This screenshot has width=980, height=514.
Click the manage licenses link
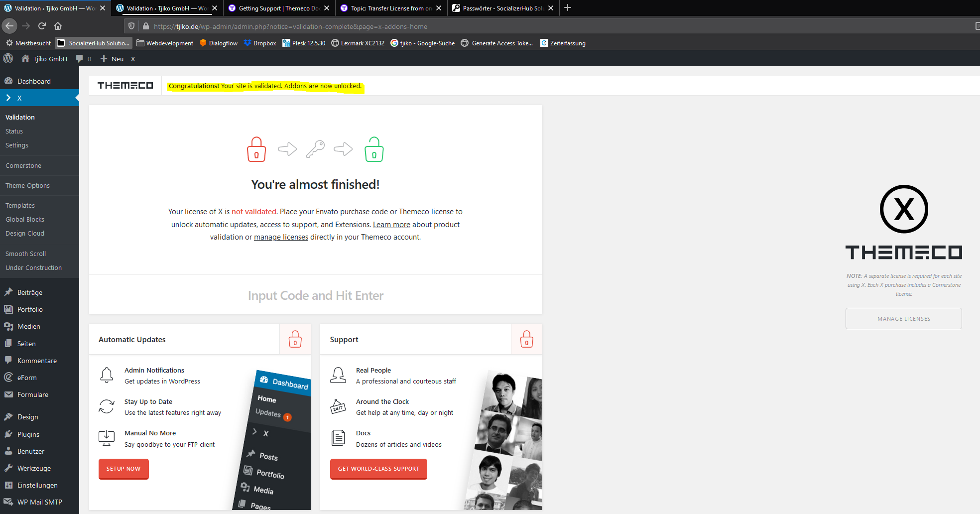click(281, 237)
